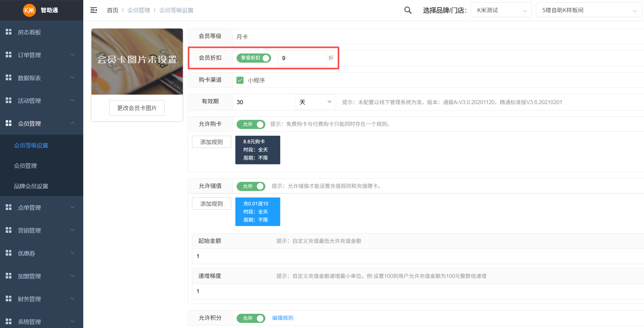The image size is (644, 328).
Task: Select the 充0.01送10 recharge rule card
Action: coord(258,212)
